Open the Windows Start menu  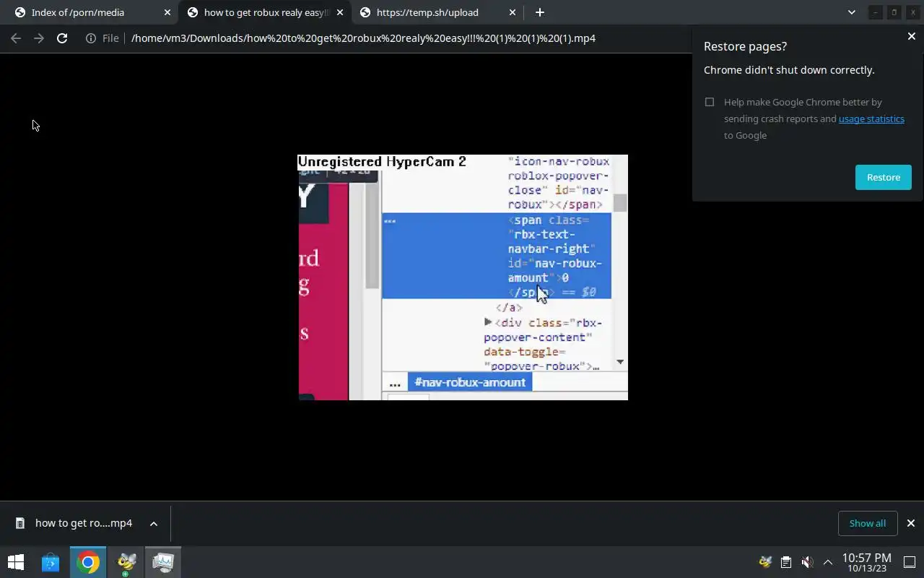pos(16,562)
